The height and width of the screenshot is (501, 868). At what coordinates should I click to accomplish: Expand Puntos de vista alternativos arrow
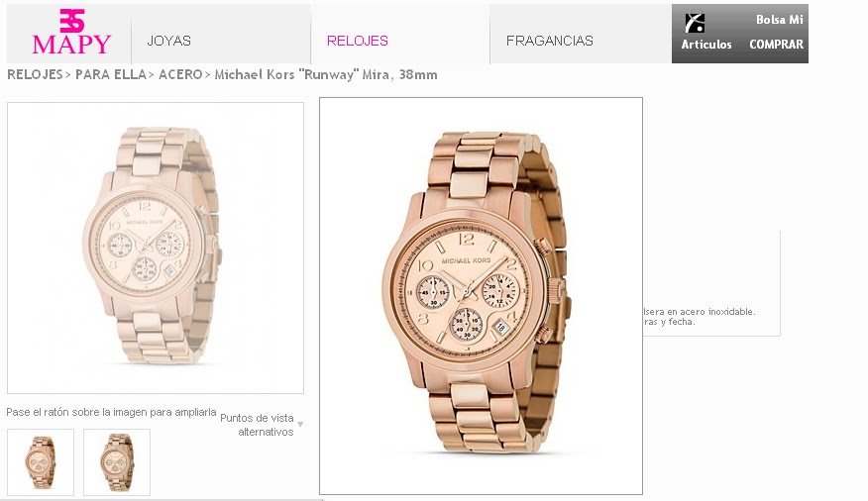[300, 425]
